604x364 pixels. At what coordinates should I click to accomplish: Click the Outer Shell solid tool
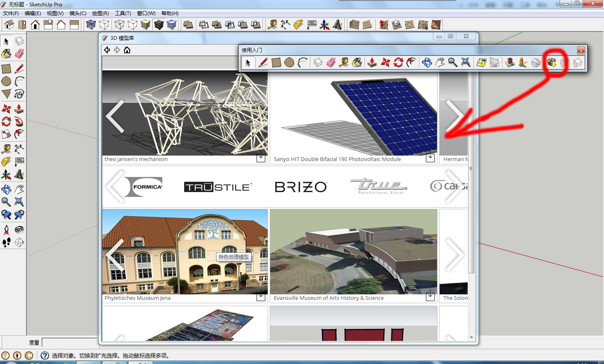click(x=188, y=25)
